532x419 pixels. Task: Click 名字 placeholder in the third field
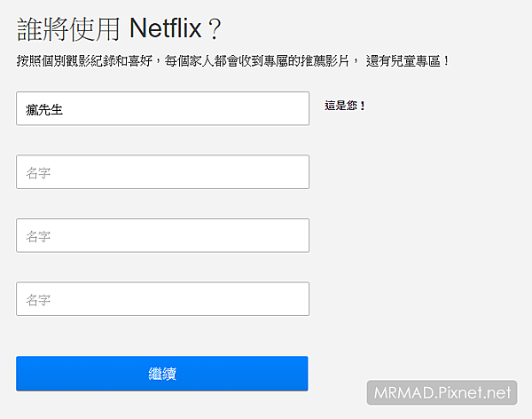[38, 236]
